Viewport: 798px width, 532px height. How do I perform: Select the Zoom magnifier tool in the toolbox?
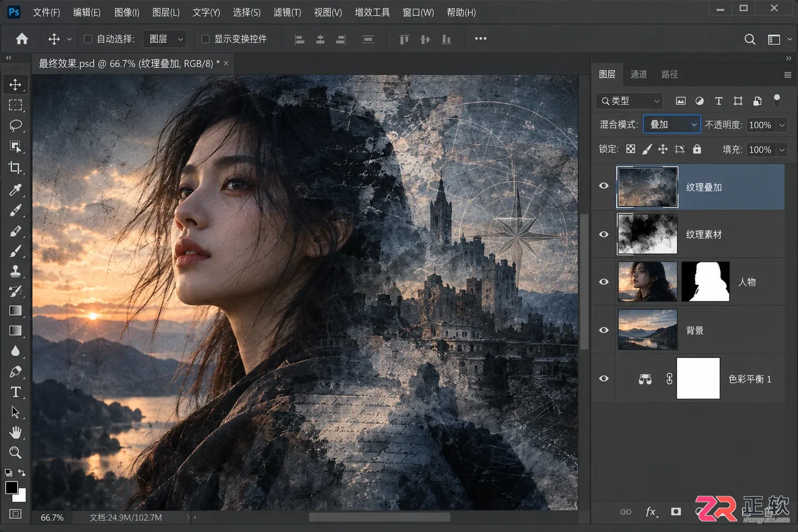coord(16,453)
